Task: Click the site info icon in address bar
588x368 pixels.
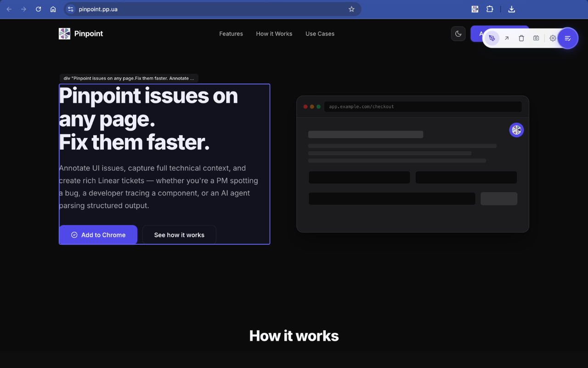Action: coord(70,9)
